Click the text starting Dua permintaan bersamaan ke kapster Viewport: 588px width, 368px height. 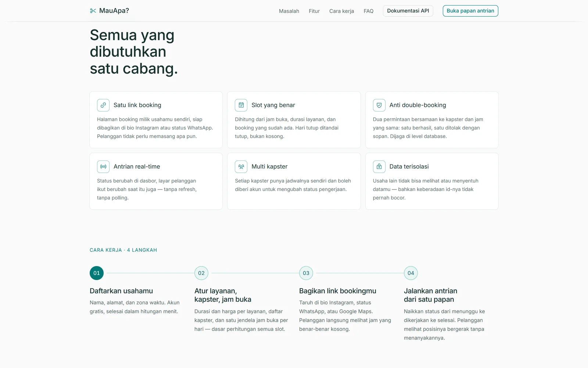428,128
